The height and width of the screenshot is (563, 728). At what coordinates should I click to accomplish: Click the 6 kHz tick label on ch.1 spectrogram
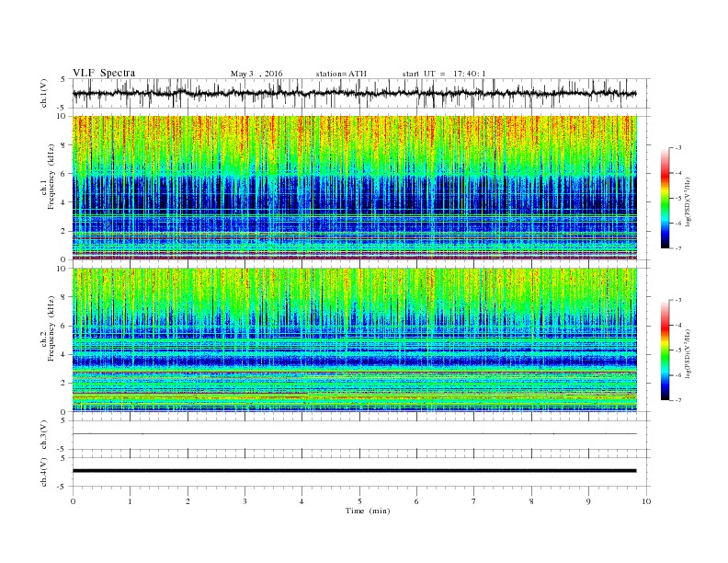pos(64,173)
